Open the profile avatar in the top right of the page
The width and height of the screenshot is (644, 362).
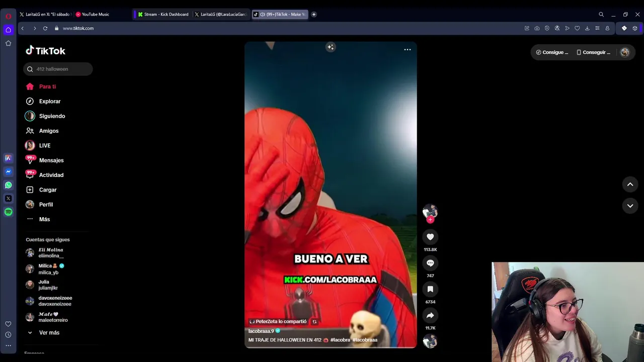tap(625, 52)
